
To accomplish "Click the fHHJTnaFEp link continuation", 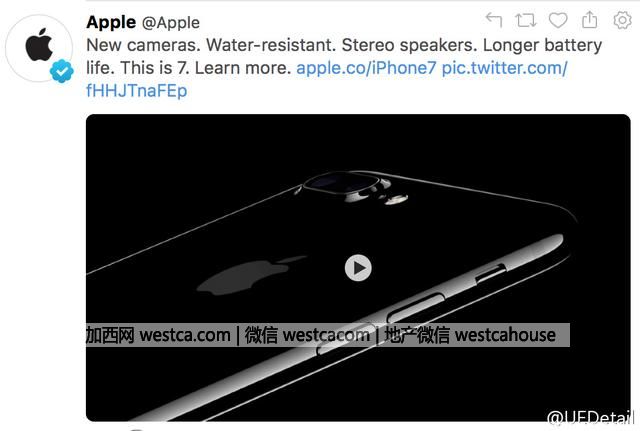I will point(137,91).
